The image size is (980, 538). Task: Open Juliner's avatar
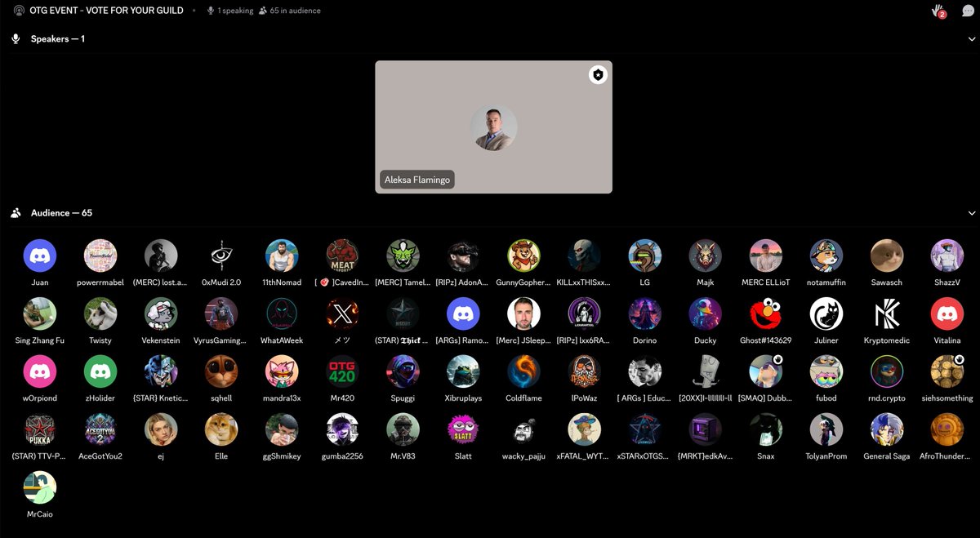pos(826,313)
